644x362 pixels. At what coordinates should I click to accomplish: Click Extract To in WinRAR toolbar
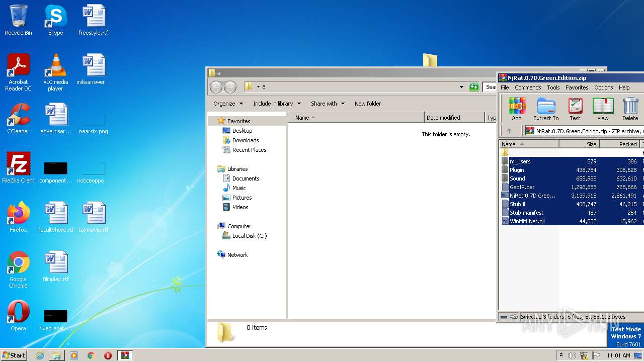[546, 109]
